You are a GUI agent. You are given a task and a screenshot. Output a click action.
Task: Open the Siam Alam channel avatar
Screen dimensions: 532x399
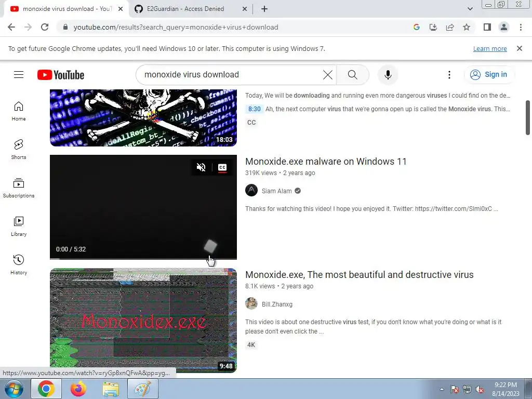pyautogui.click(x=251, y=190)
